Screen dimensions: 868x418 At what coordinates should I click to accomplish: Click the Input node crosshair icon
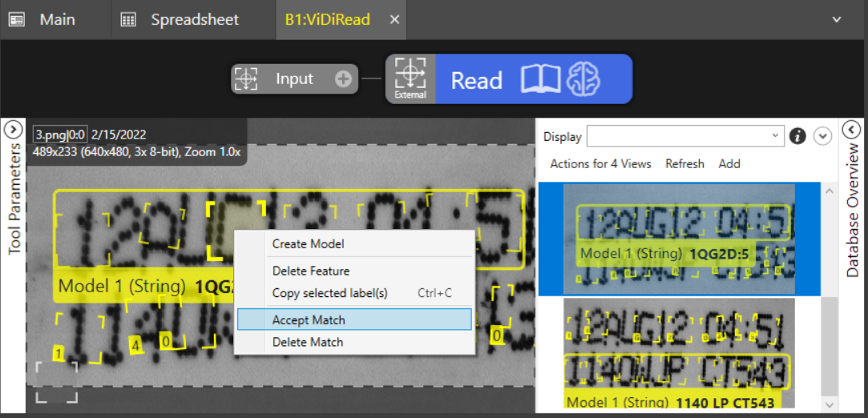245,78
